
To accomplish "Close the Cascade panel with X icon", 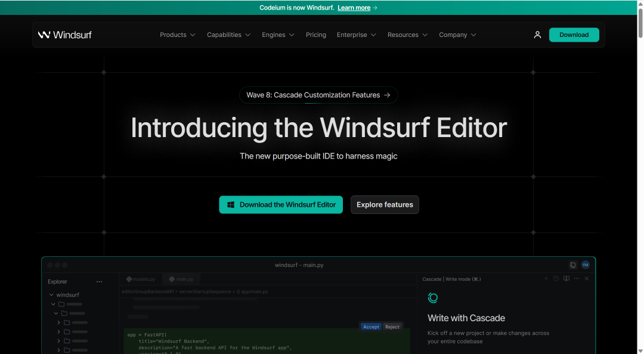I will click(587, 278).
